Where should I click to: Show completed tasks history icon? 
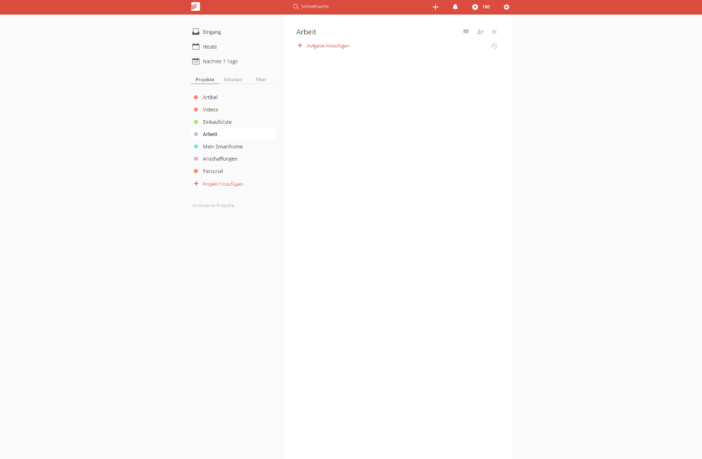(x=494, y=46)
